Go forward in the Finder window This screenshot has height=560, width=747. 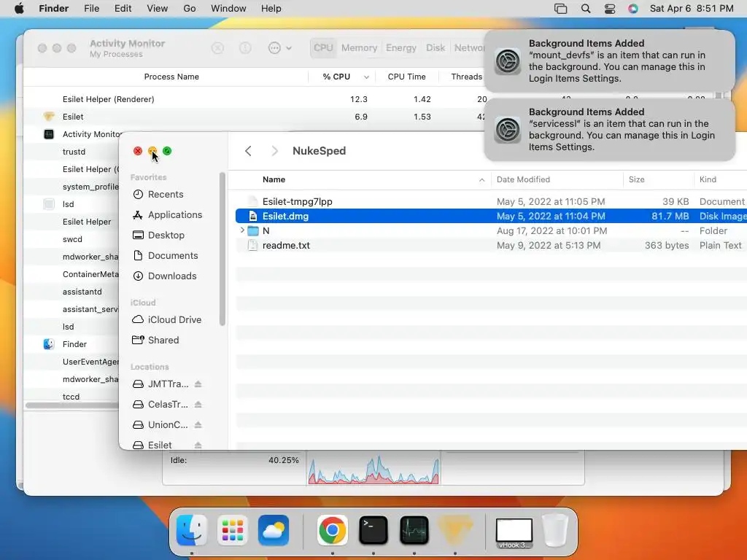[x=274, y=151]
